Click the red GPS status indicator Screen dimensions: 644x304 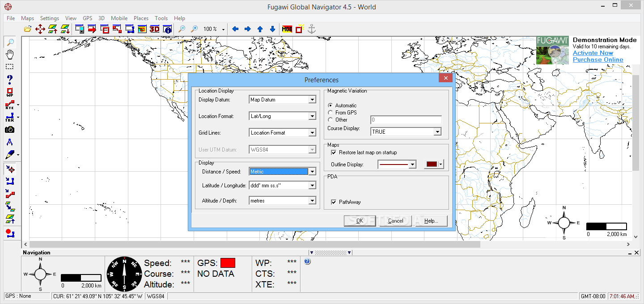(x=228, y=263)
